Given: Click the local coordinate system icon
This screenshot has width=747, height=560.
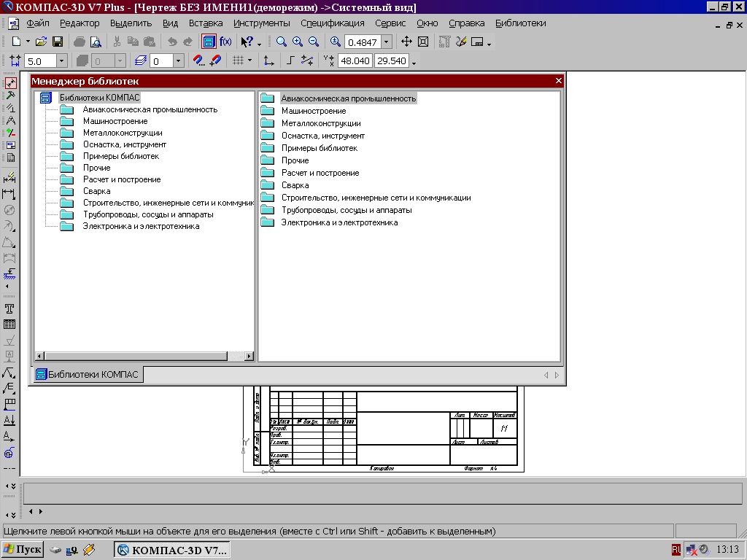Looking at the screenshot, I should [268, 61].
